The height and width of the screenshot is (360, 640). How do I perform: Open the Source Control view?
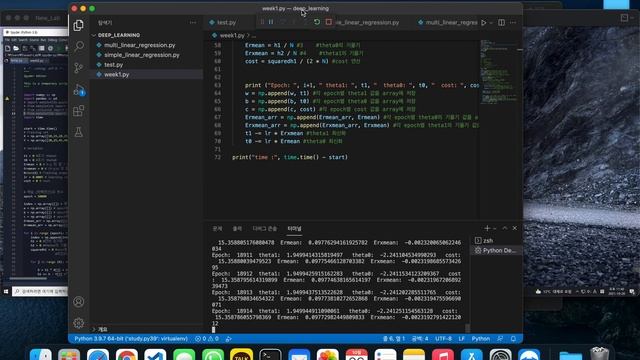point(78,68)
